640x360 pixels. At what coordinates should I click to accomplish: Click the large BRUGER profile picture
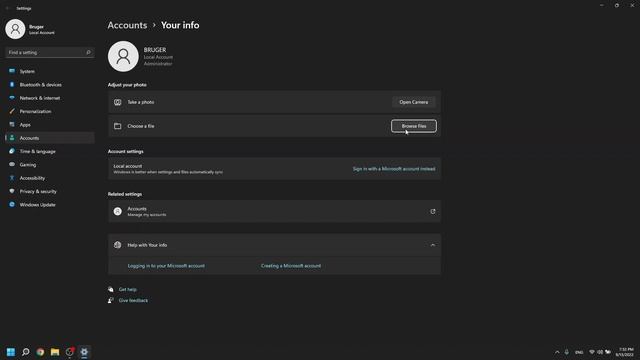123,56
